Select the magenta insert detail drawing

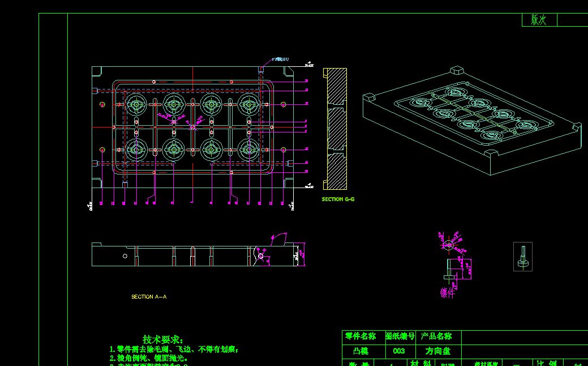tap(455, 260)
